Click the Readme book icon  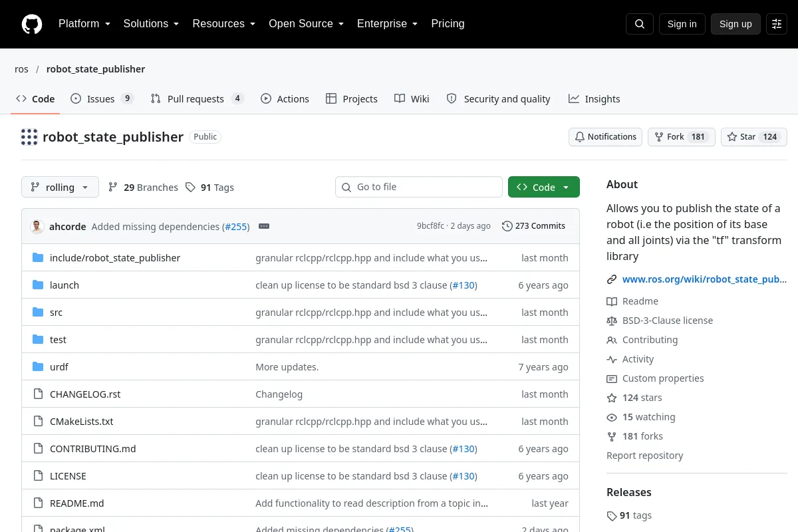pyautogui.click(x=612, y=301)
